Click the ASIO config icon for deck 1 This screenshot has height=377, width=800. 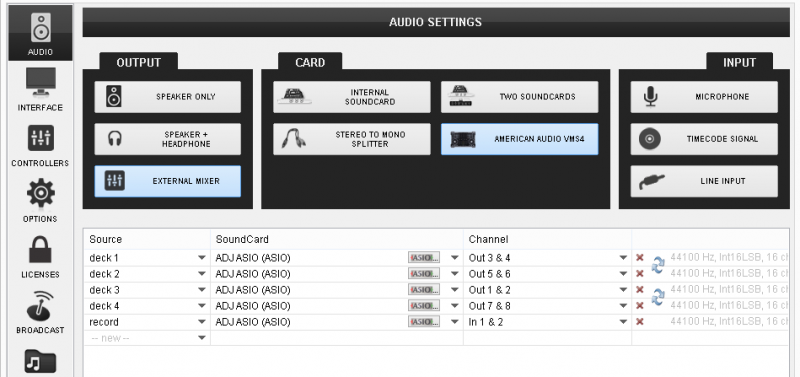coord(423,258)
